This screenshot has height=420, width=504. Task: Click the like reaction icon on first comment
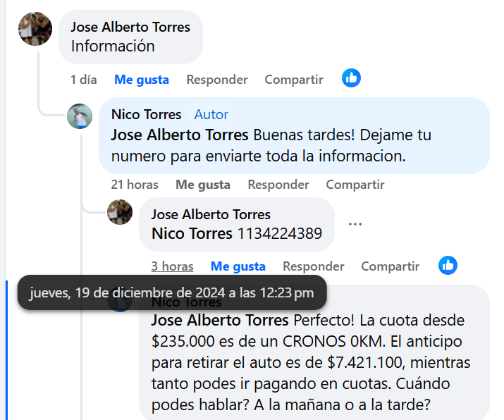(351, 78)
